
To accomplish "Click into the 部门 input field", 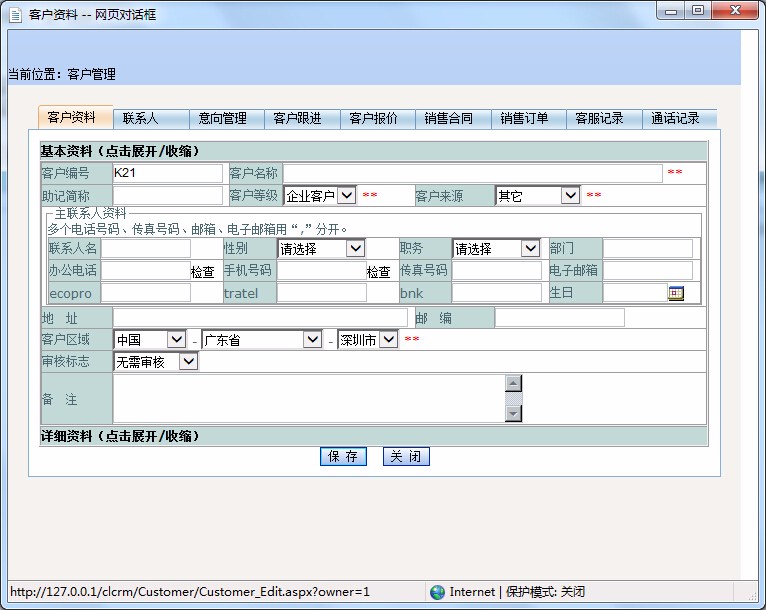I will pos(648,249).
